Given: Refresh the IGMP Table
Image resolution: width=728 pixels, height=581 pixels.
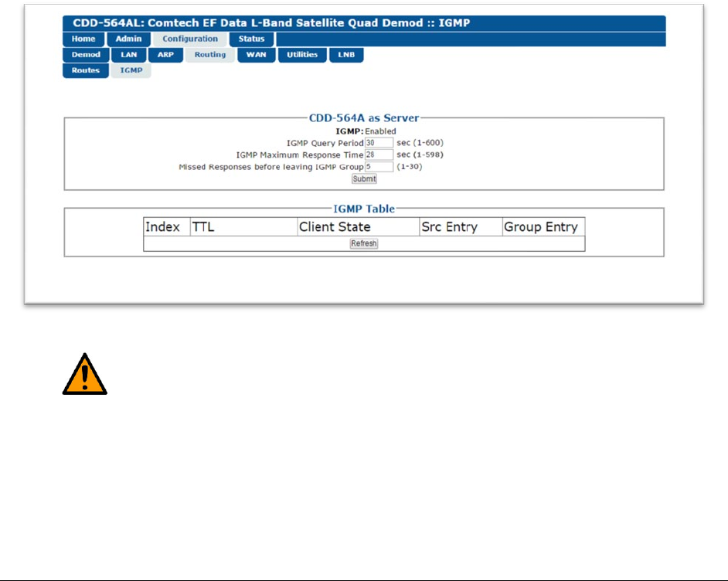Looking at the screenshot, I should point(364,243).
